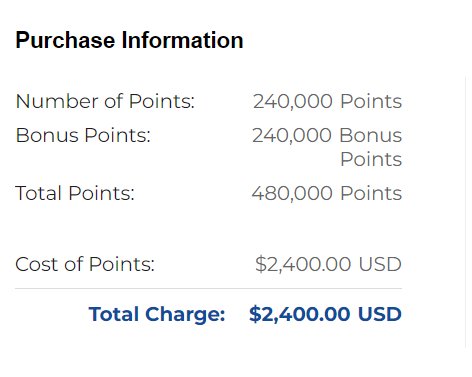Screen dimensions: 472x377
Task: Click the word Bonus in bonus value
Action: (371, 135)
